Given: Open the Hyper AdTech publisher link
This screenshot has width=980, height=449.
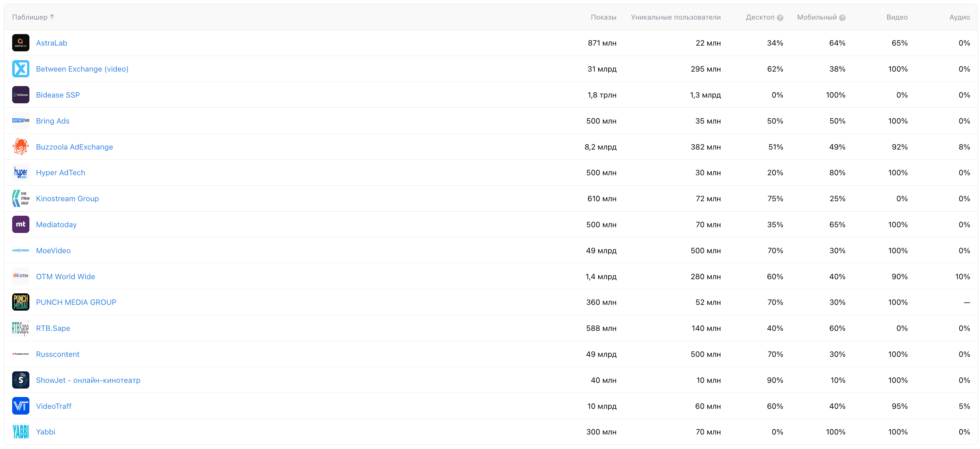Looking at the screenshot, I should point(60,173).
